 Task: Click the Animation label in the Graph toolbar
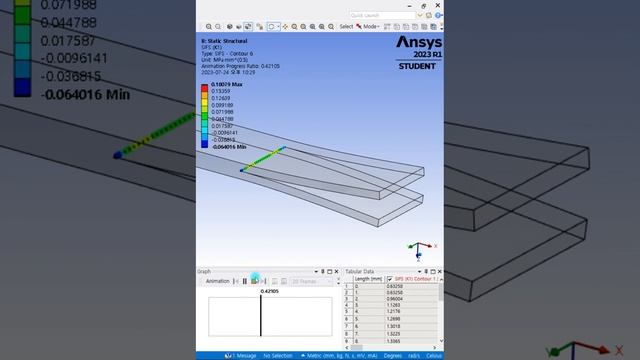pos(217,281)
